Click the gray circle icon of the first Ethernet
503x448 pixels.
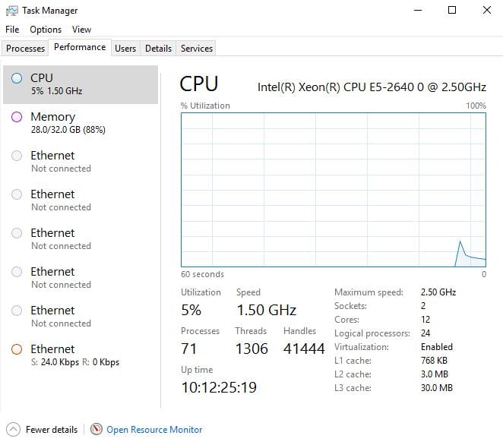pos(17,156)
